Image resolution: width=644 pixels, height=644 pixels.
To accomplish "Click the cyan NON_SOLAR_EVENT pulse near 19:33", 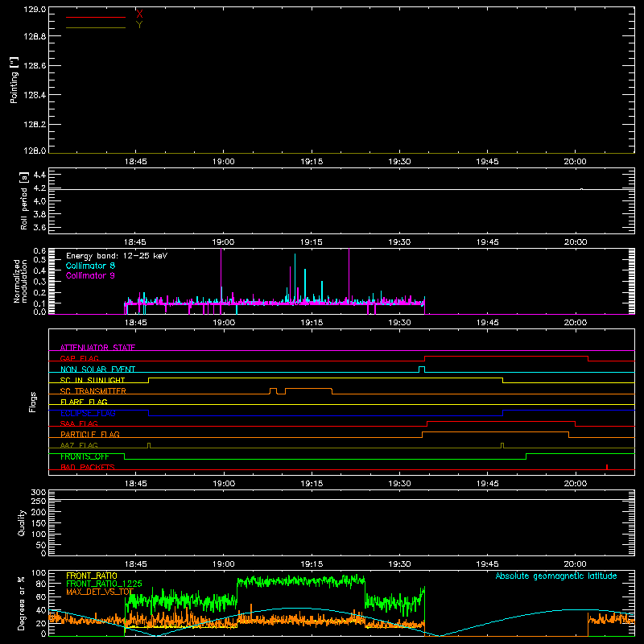I will click(422, 369).
